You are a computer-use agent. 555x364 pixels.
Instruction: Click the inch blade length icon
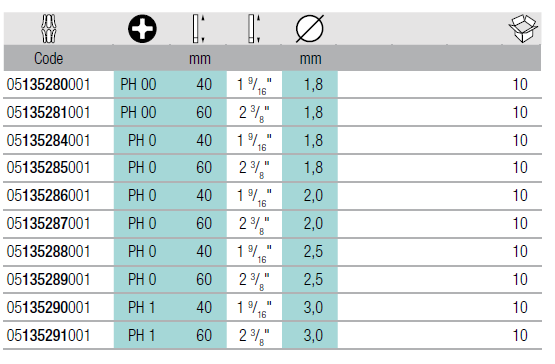[x=254, y=29]
